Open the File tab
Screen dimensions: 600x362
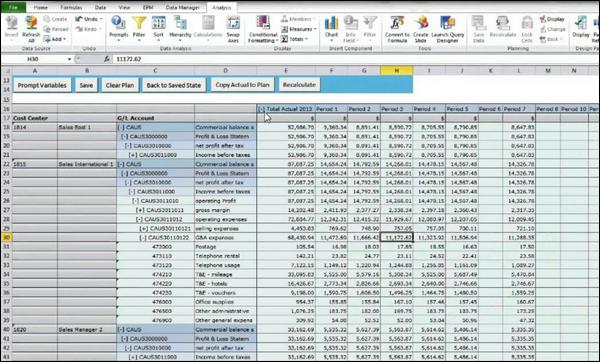click(13, 7)
